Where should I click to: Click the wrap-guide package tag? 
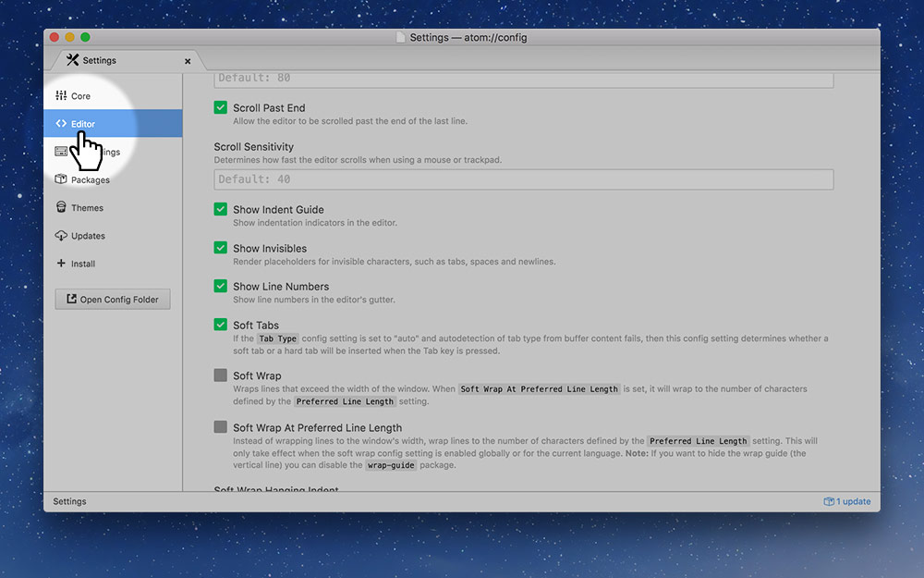pos(391,465)
